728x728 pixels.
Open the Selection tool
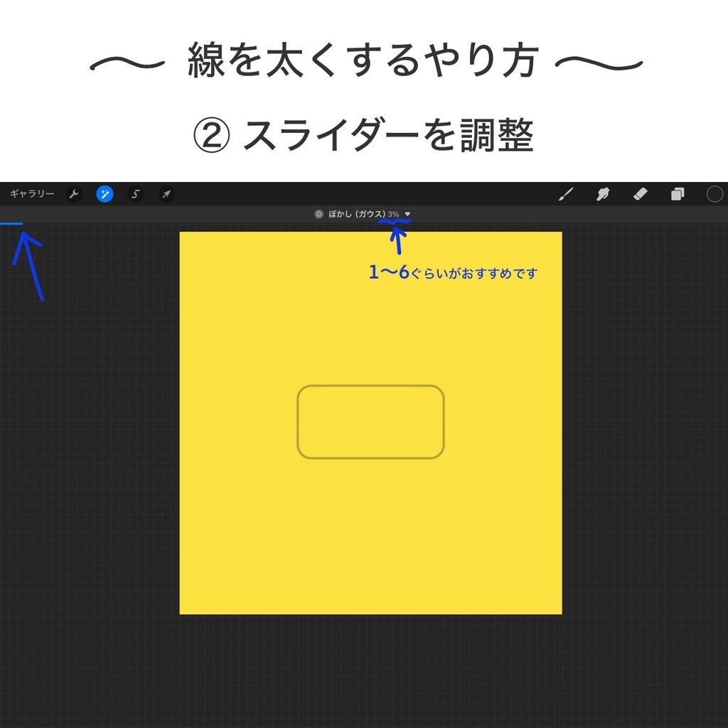tap(135, 193)
